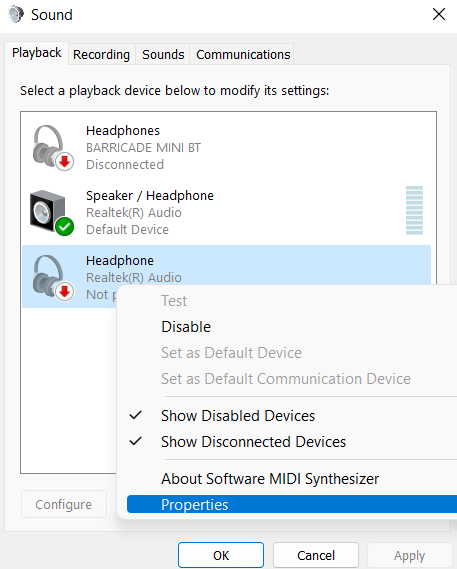Select the 'Speaker / Headphone' device name
The height and width of the screenshot is (569, 457).
pos(150,196)
